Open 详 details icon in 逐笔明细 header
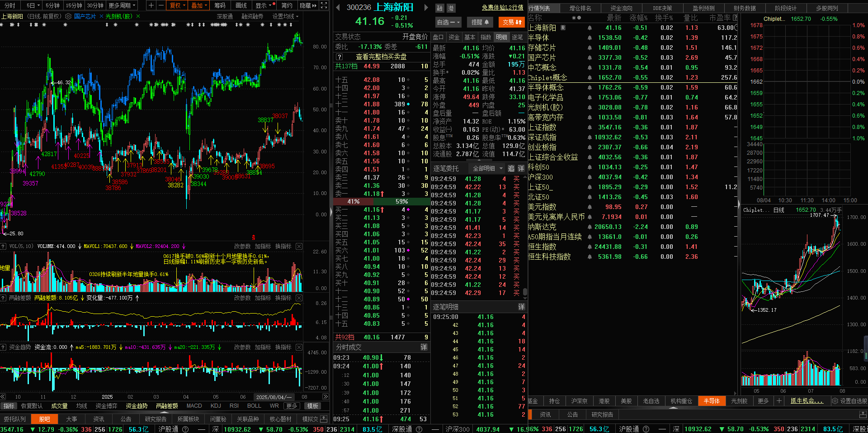 point(521,307)
